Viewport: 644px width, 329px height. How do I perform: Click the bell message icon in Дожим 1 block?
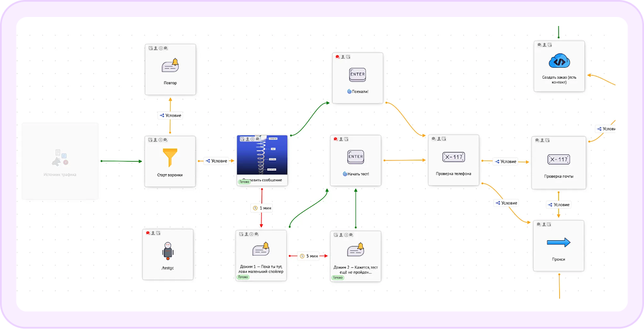tap(261, 249)
